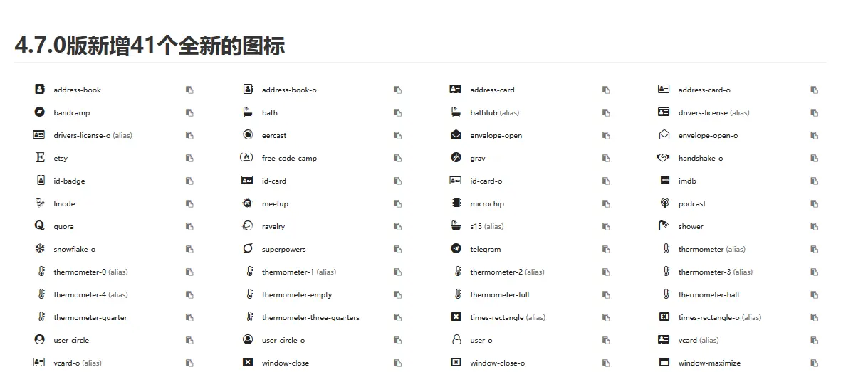This screenshot has width=868, height=372.
Task: Select the microchip icon
Action: coord(456,203)
